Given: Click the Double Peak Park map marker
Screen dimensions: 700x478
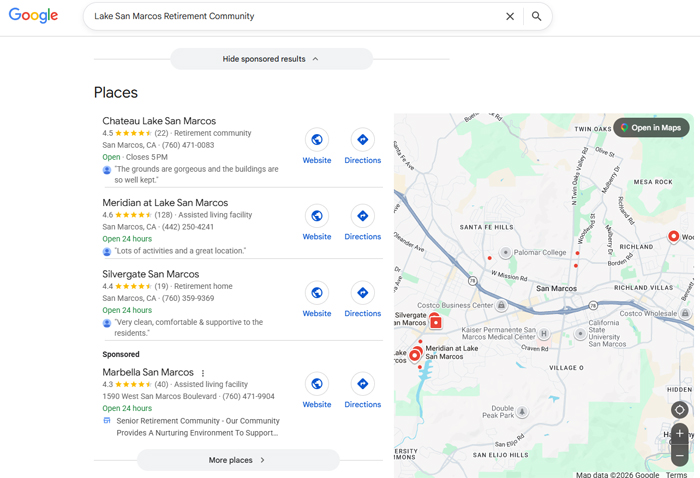Looking at the screenshot, I should tap(522, 411).
